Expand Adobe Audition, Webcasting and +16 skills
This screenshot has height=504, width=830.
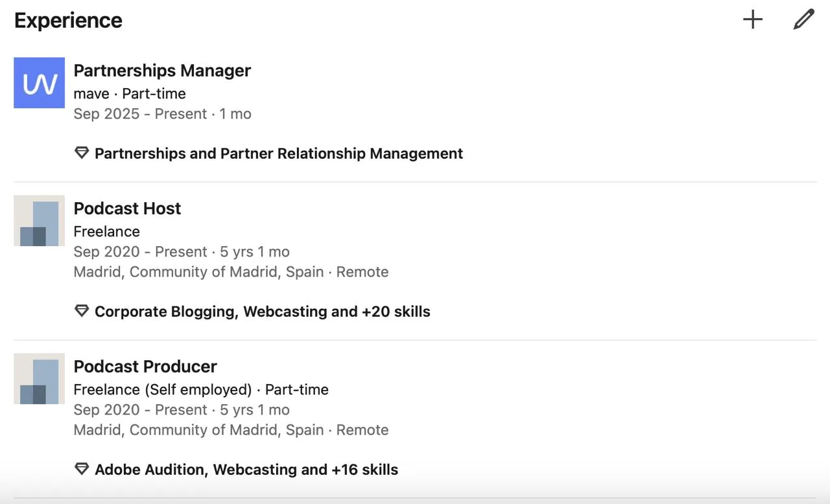(246, 470)
